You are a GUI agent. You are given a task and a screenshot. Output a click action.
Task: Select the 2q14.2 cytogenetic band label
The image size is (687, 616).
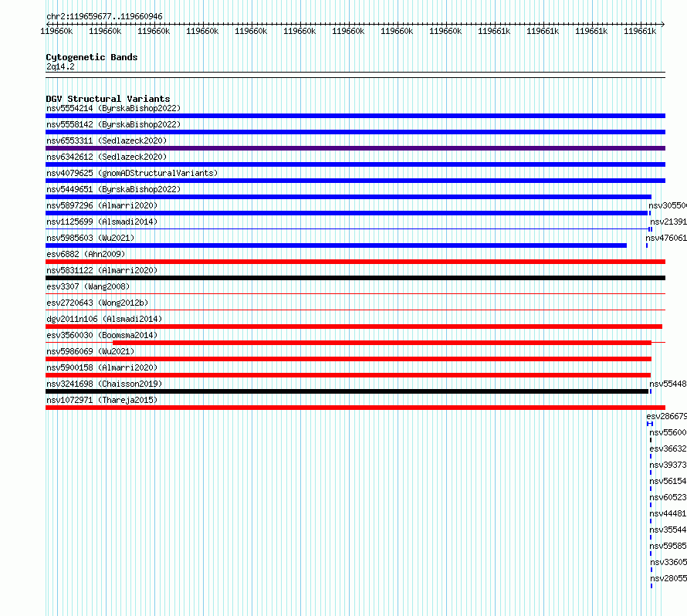tap(60, 67)
